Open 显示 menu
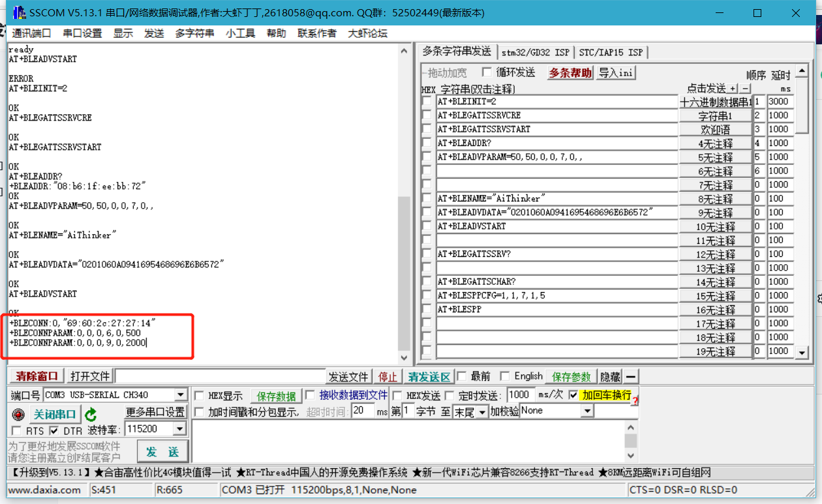822x504 pixels. point(123,33)
